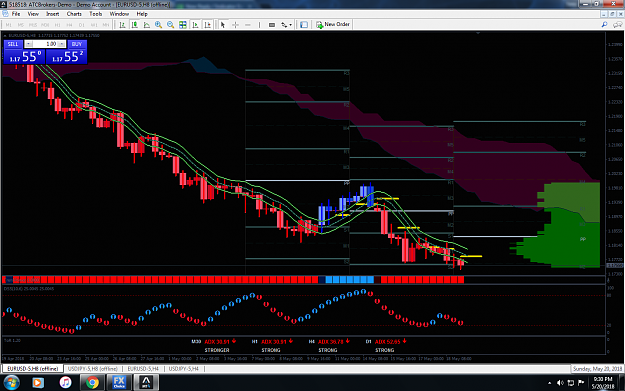Click the SELL one-click trading button
Viewport: 625px width, 391px height.
pyautogui.click(x=13, y=44)
